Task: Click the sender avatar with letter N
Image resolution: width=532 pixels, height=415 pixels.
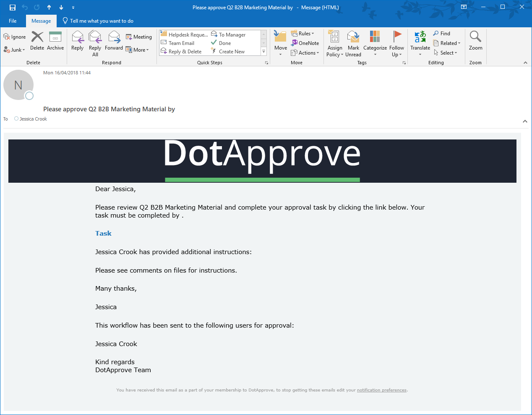Action: [x=18, y=85]
